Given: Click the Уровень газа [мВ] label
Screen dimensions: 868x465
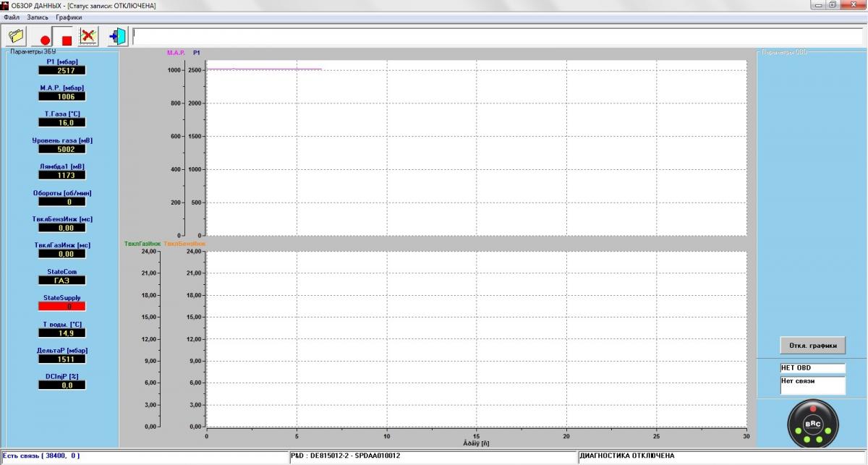Looking at the screenshot, I should 61,140.
